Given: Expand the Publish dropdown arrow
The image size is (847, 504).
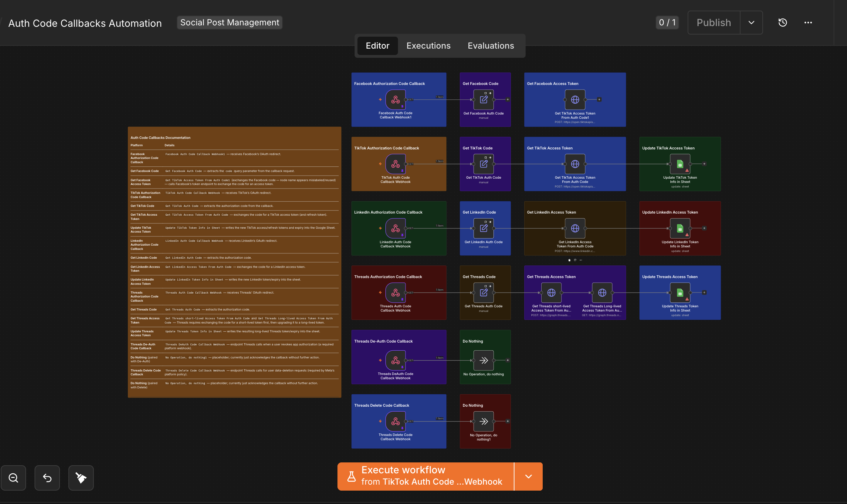Looking at the screenshot, I should pyautogui.click(x=751, y=23).
